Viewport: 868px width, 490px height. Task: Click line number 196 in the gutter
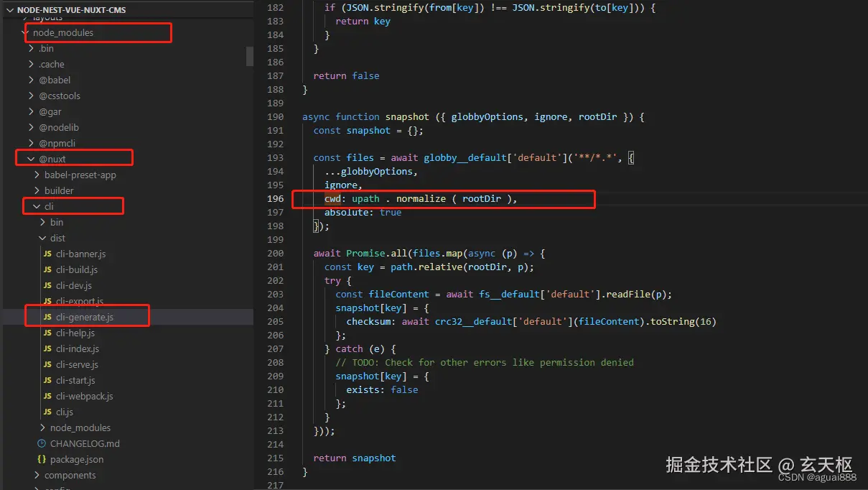275,199
